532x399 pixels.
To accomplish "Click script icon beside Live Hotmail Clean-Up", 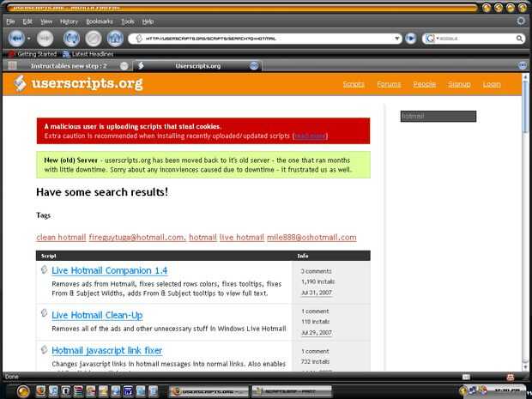I will 44,313.
